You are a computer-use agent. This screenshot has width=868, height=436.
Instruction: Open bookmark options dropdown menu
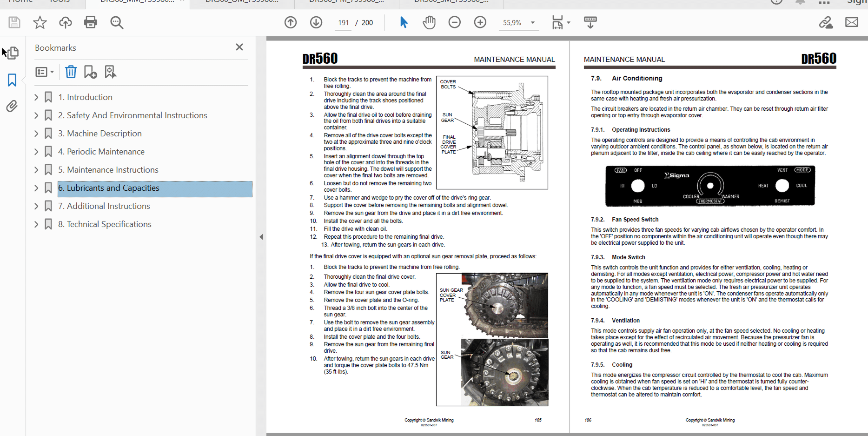coord(45,72)
